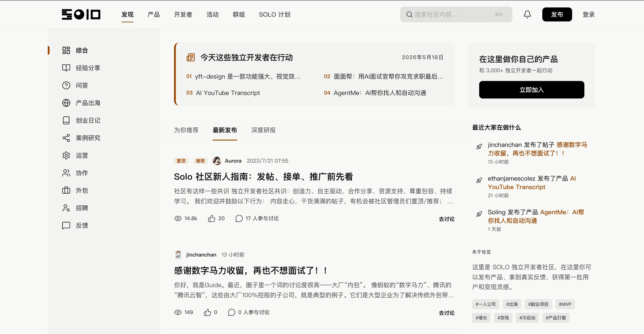Click the 案例研究 share icon
This screenshot has width=644, height=334.
coord(66,138)
